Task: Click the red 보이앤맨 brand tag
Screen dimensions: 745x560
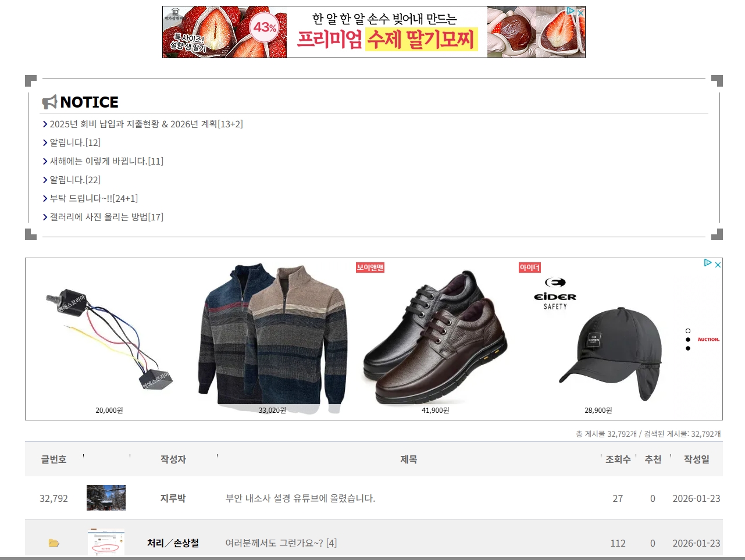Action: [x=370, y=267]
